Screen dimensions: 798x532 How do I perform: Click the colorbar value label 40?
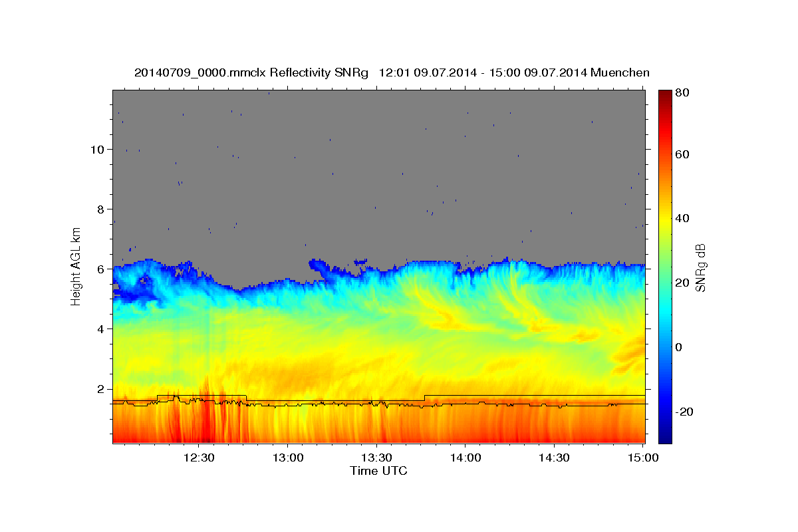(682, 219)
